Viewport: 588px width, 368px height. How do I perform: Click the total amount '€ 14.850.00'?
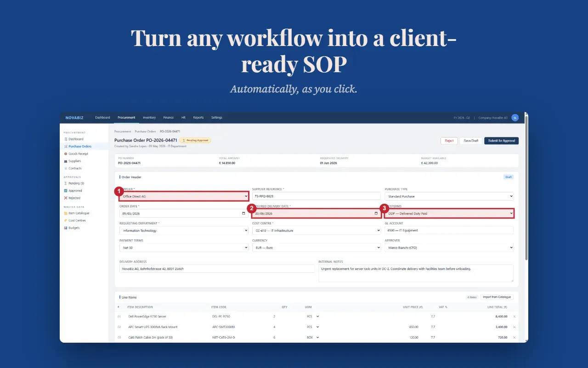tap(227, 163)
